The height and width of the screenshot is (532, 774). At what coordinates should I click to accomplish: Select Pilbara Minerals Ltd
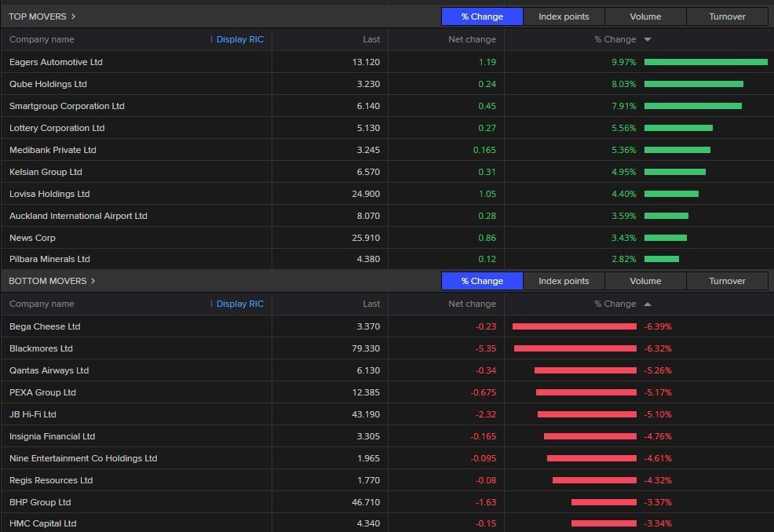(49, 259)
